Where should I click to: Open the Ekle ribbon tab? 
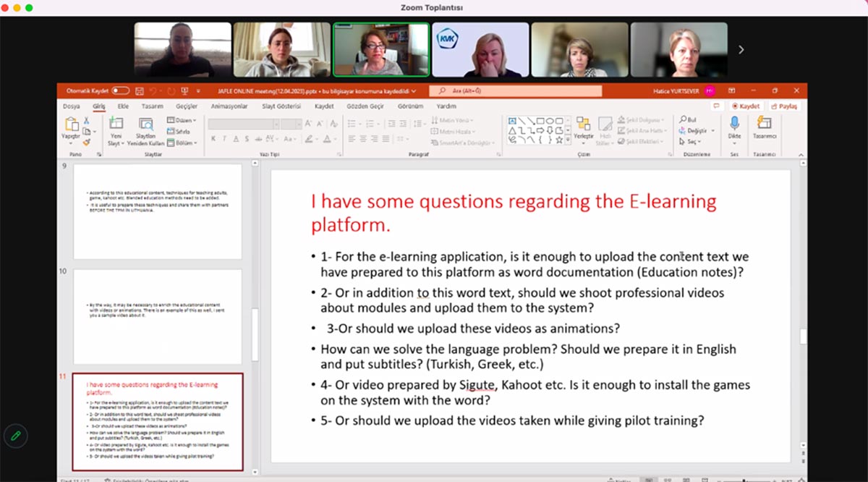pos(123,106)
